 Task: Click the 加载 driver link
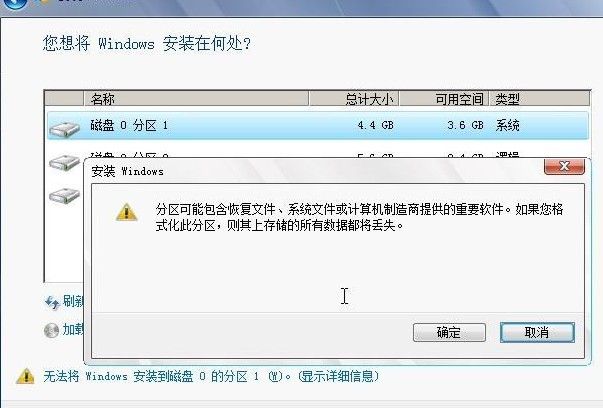click(73, 330)
